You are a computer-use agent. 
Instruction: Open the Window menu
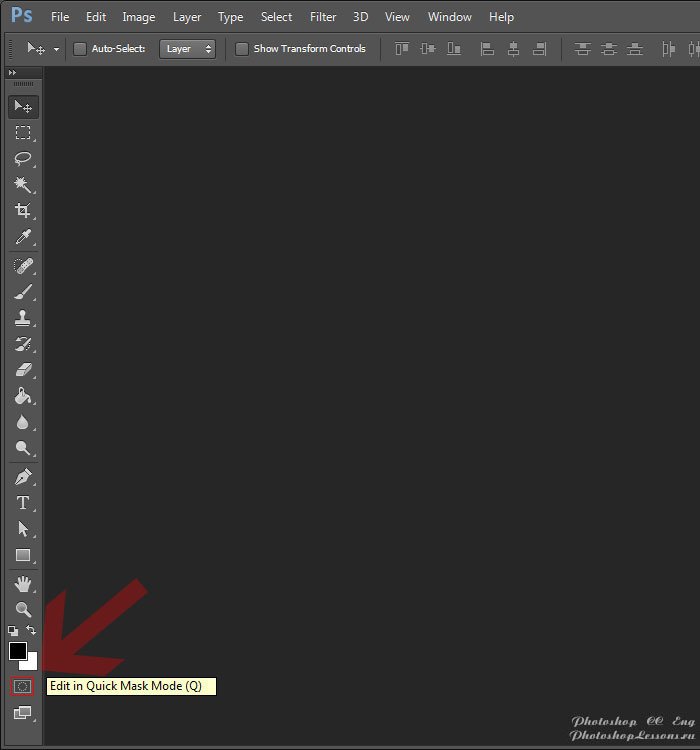(x=449, y=17)
